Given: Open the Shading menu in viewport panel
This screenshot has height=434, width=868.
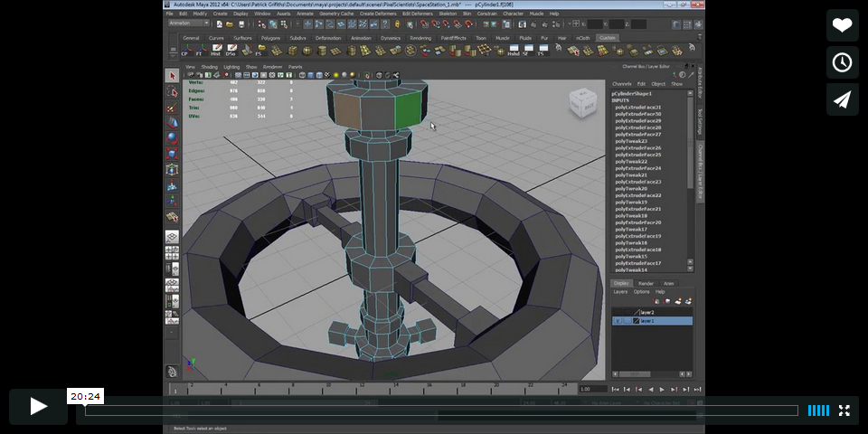Looking at the screenshot, I should click(x=209, y=67).
